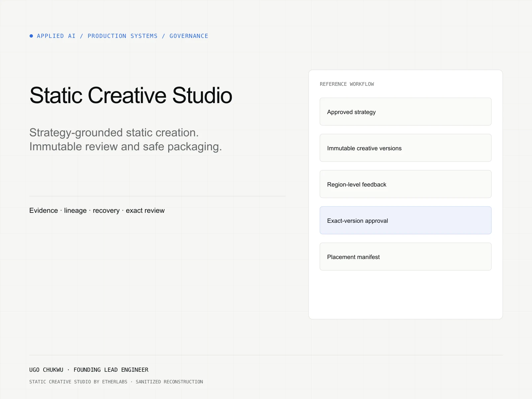Click 'STATIC CREATIVE STUDIO BY ETHERLABS' footer line
This screenshot has height=399, width=532.
[x=78, y=382]
